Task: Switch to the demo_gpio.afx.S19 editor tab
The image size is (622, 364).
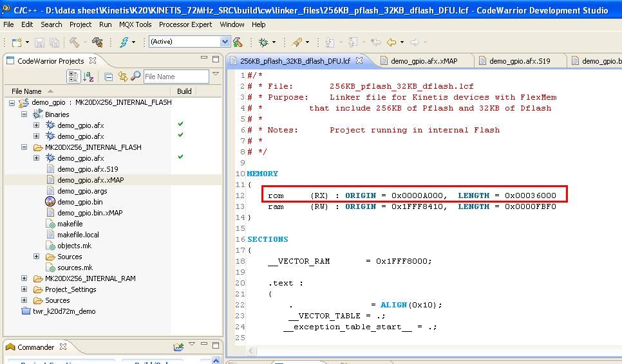Action: tap(520, 61)
